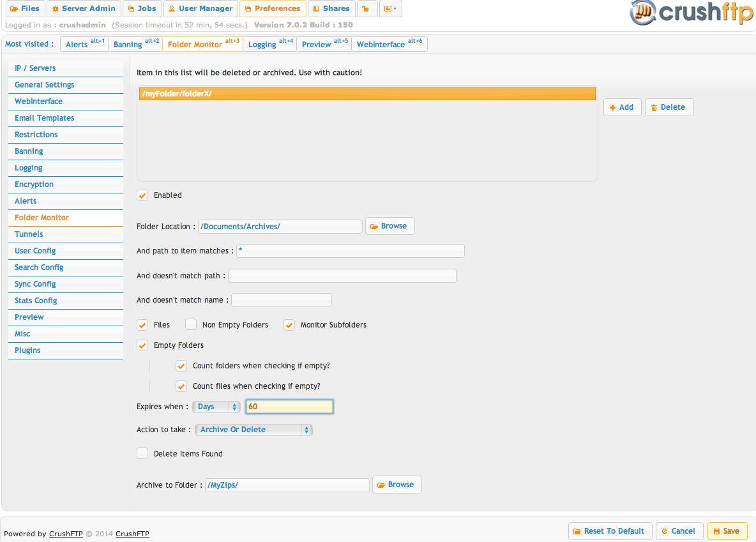Viewport: 756px width, 542px height.
Task: Open the theme image picker dropdown
Action: point(390,8)
